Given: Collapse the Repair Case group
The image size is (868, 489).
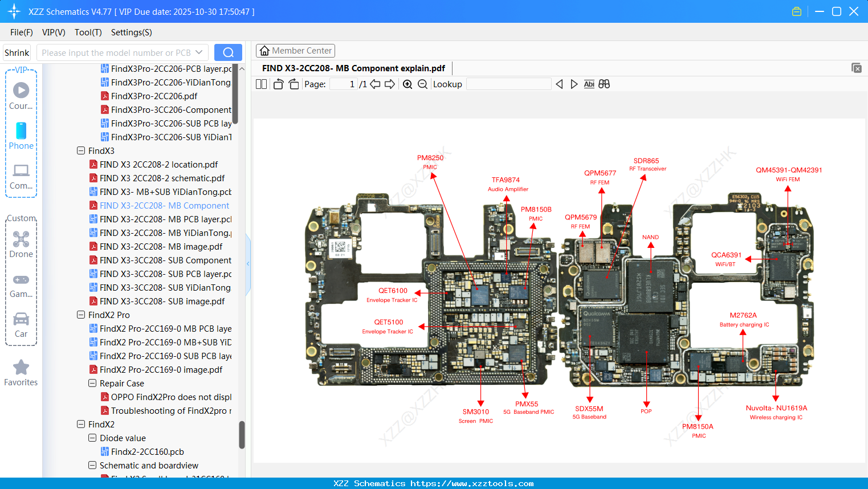Looking at the screenshot, I should coord(92,383).
